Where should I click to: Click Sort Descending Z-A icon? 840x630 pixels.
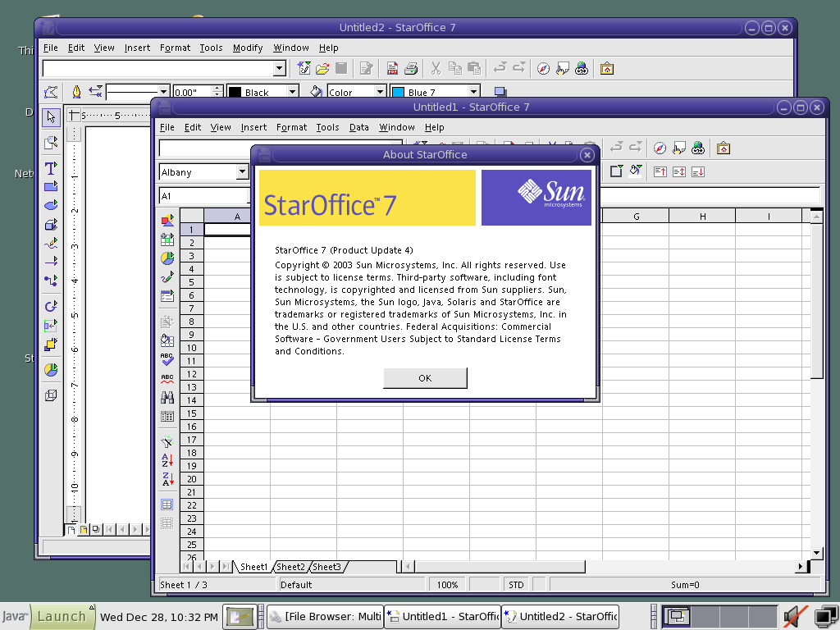pos(167,479)
